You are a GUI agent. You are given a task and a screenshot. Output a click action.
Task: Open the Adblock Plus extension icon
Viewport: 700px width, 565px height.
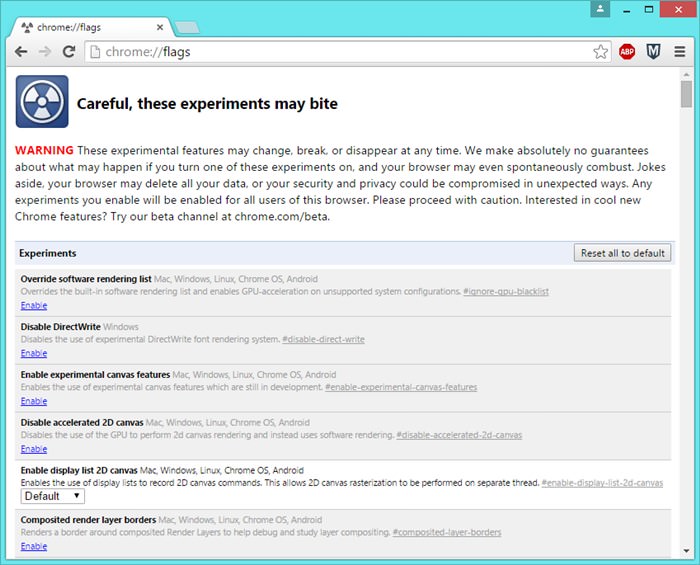[x=627, y=52]
